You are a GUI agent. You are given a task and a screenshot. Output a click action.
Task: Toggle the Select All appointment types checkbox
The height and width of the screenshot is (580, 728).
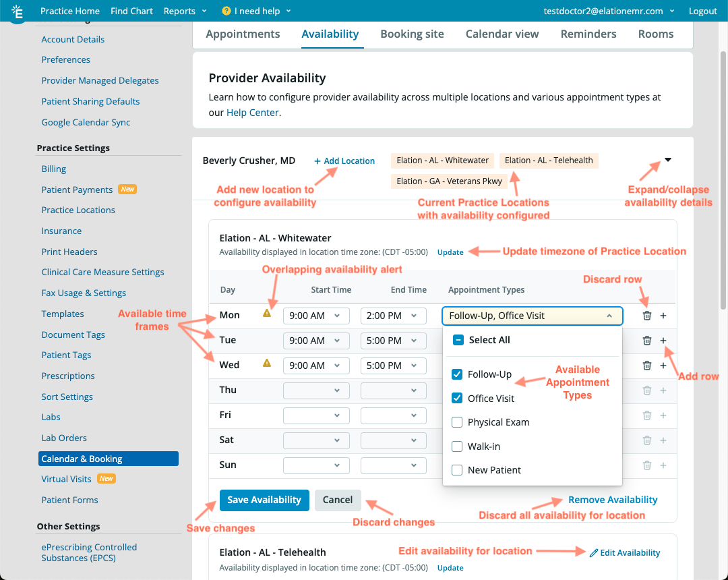(x=457, y=340)
